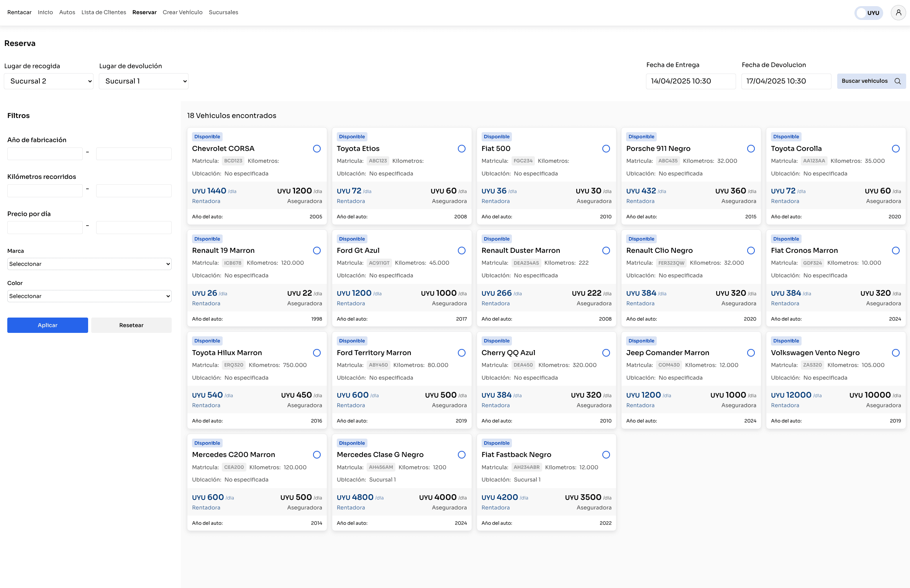Toggle the UYU currency switch

click(869, 13)
